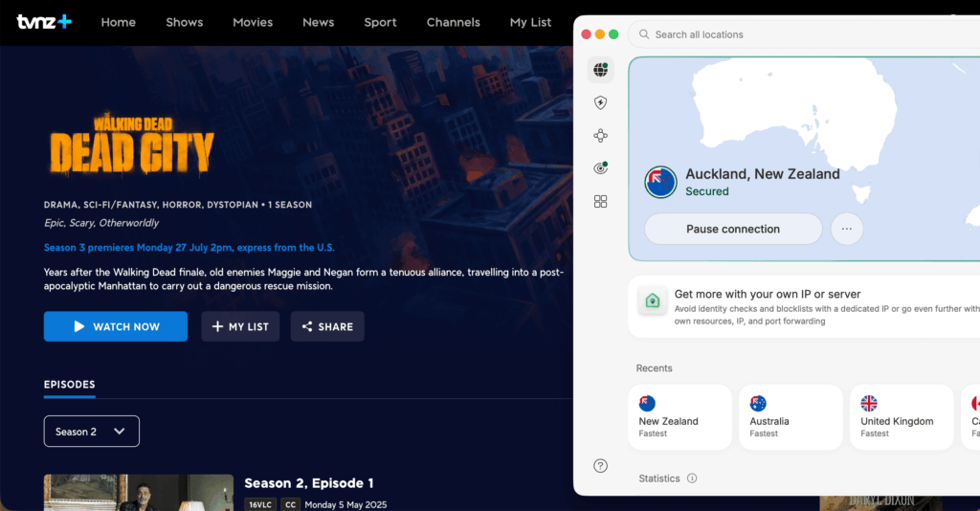This screenshot has width=980, height=511.
Task: Click Pause connection in the VPN
Action: pyautogui.click(x=733, y=229)
